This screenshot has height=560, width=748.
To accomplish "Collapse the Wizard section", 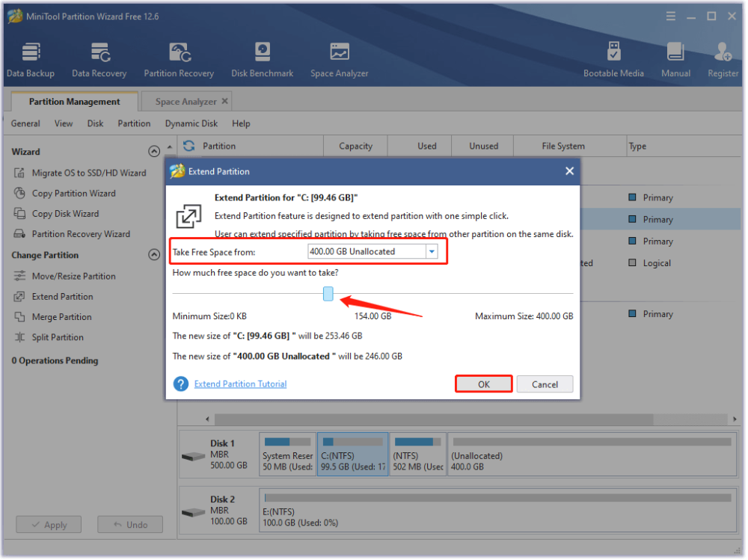I will pos(154,152).
